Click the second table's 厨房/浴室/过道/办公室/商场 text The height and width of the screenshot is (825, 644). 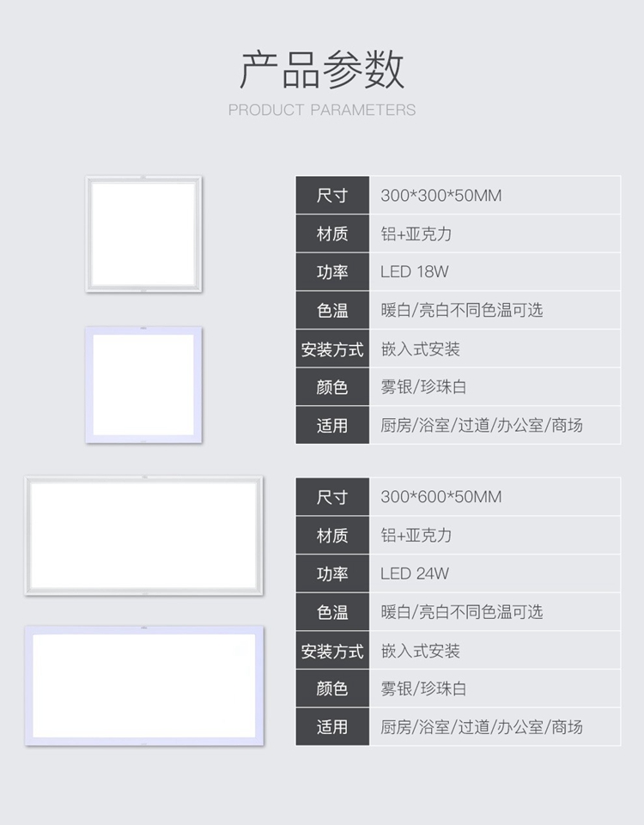pos(482,726)
